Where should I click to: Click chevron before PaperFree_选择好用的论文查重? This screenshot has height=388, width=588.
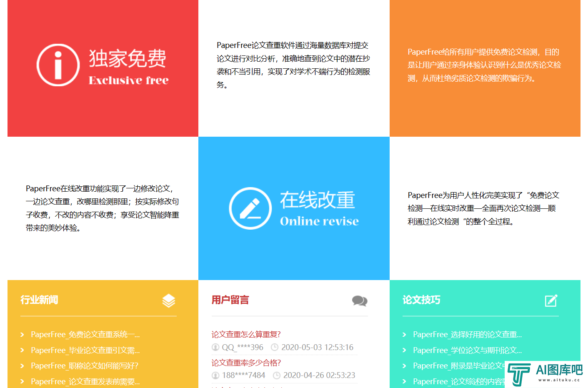405,335
